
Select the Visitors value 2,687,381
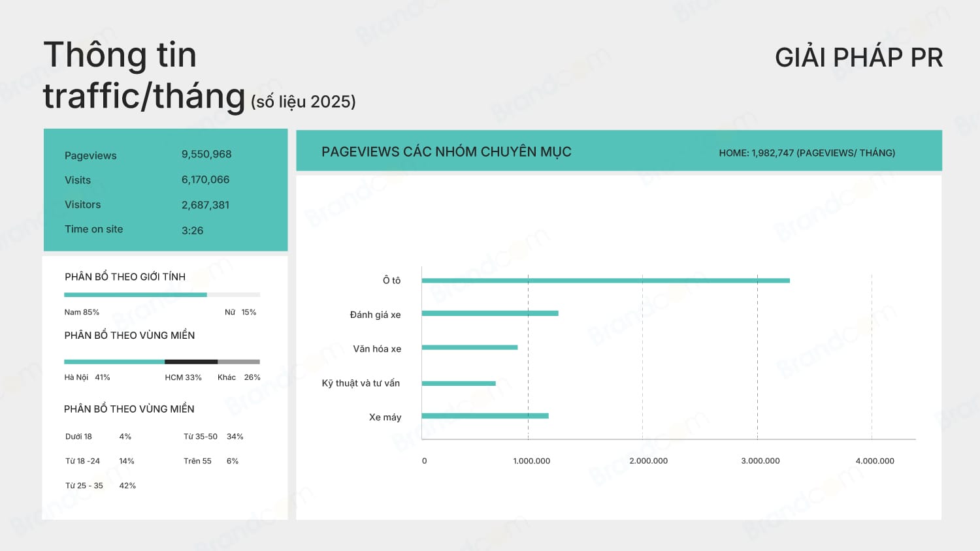205,205
